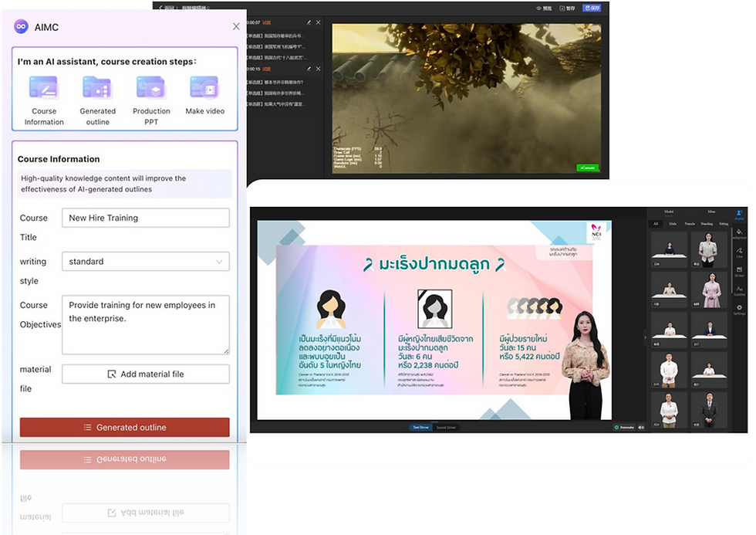Click back arrow in video editor header
Image resolution: width=756 pixels, height=535 pixels.
(161, 7)
